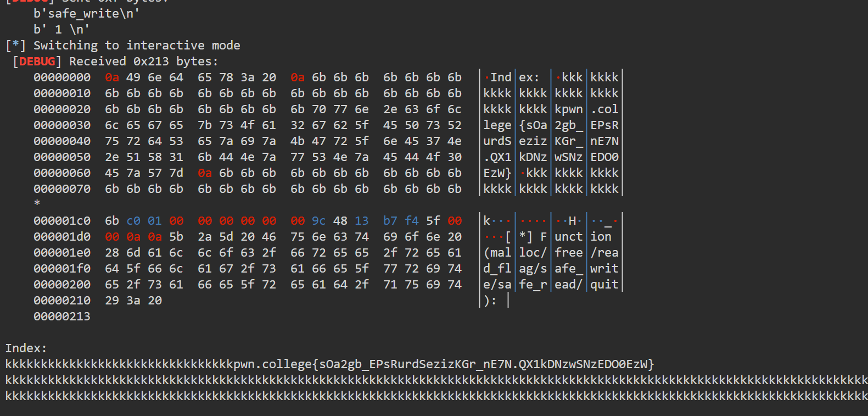Click the 'Received 0x213 bytes' text
The image size is (868, 416).
pos(144,61)
